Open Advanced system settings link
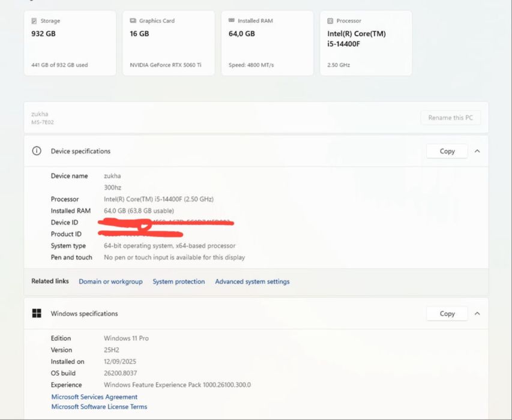The width and height of the screenshot is (512, 420). (252, 281)
